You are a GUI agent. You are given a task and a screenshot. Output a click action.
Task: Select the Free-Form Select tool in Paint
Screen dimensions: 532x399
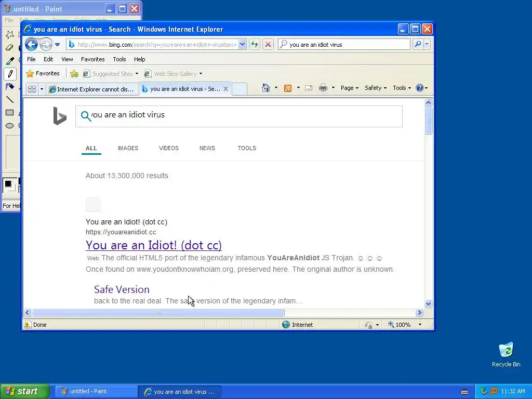pyautogui.click(x=10, y=34)
